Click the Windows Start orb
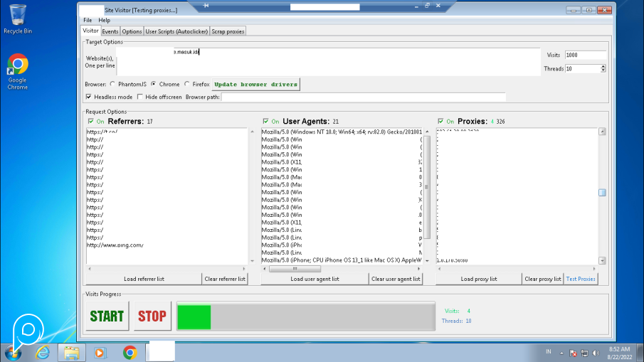644x362 pixels. click(x=14, y=352)
